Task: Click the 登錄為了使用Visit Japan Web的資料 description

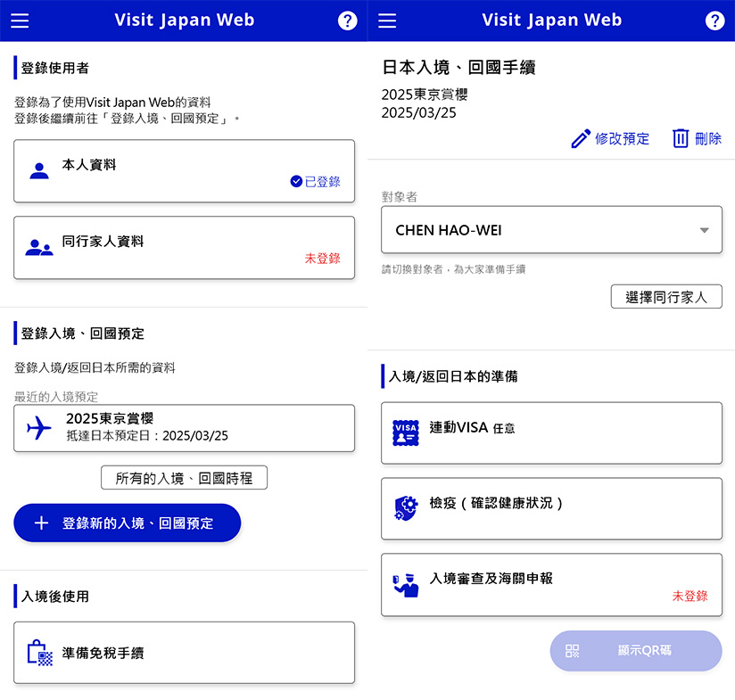Action: (112, 103)
